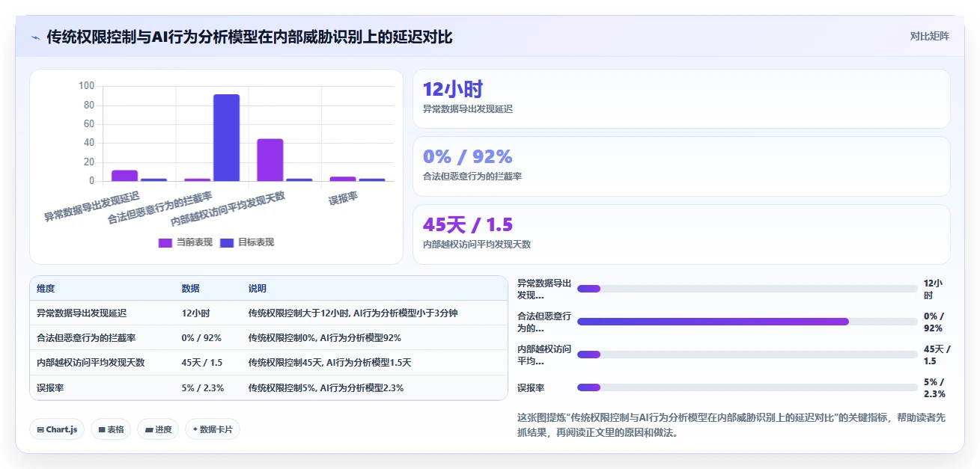Screen dimensions: 980x469
Task: Click the 说明 column header
Action: (257, 289)
